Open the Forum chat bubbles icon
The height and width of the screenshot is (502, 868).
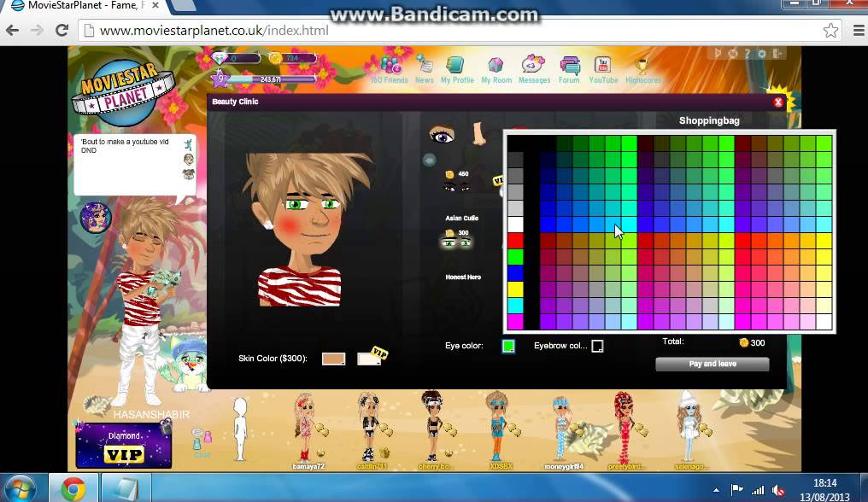(x=570, y=65)
